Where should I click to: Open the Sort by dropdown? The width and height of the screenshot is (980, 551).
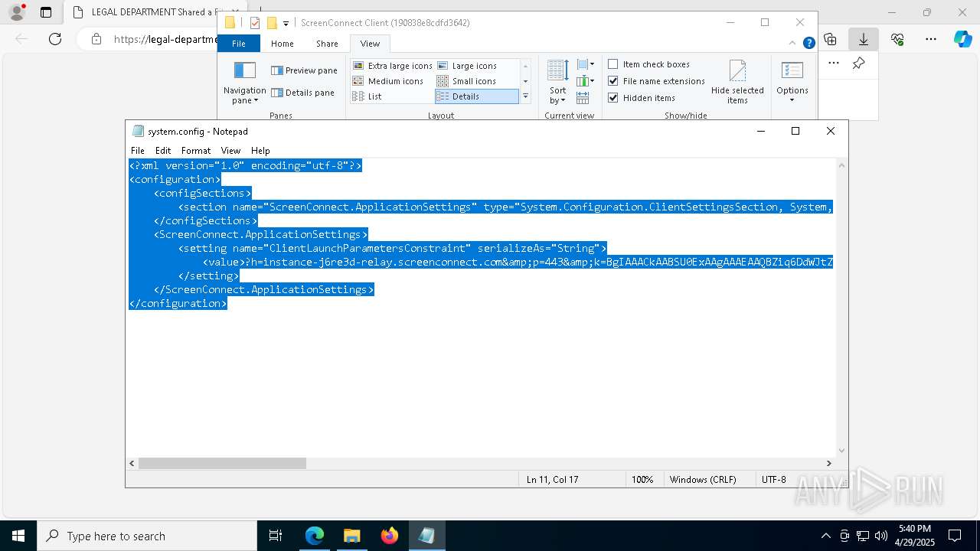[x=557, y=83]
